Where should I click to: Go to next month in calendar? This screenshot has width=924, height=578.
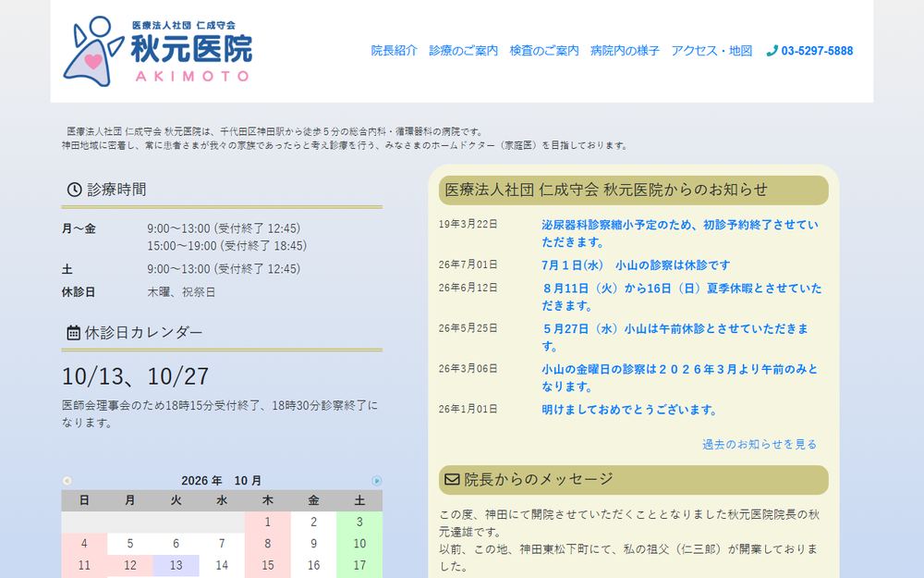point(377,481)
